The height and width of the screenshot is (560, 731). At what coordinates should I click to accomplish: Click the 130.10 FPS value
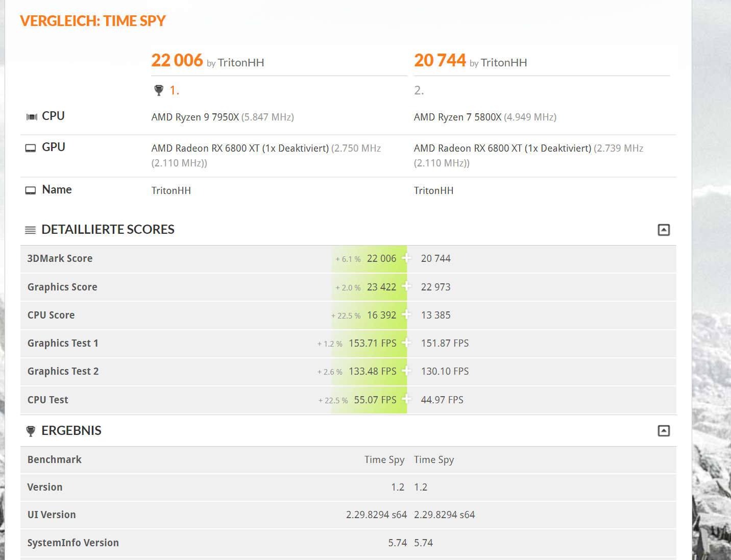445,371
